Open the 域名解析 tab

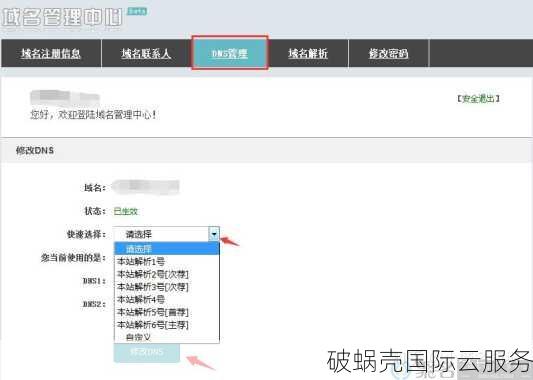308,53
